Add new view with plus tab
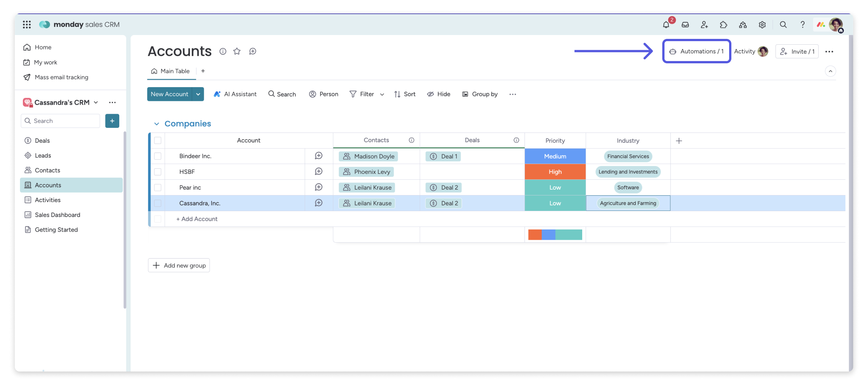The height and width of the screenshot is (385, 868). pyautogui.click(x=203, y=71)
